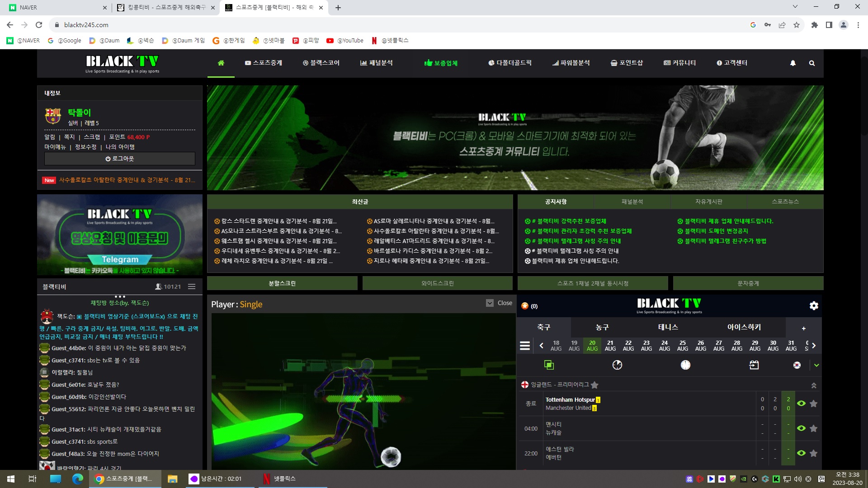This screenshot has height=488, width=868.
Task: Open scoreboard hamburger menu beside dates
Action: (x=524, y=346)
